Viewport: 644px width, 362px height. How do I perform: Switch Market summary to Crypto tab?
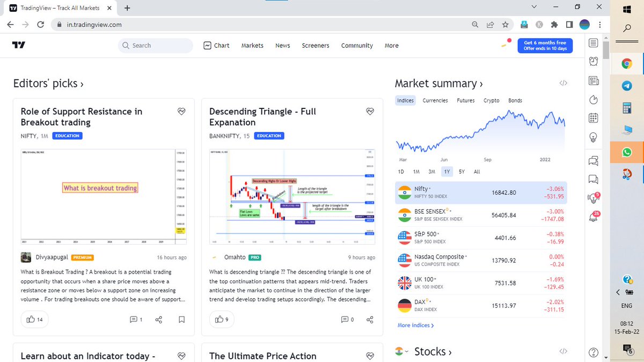491,100
